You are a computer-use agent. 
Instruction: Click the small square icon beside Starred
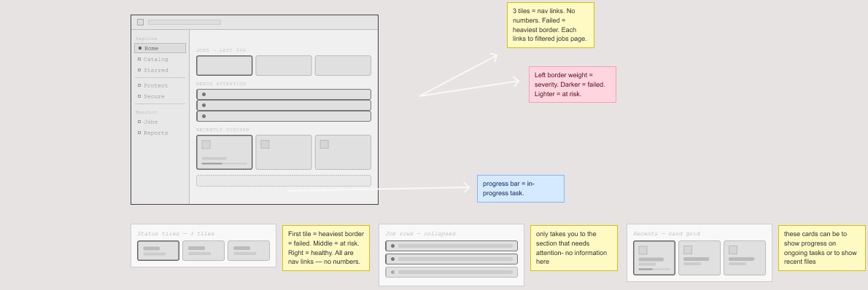coord(139,70)
